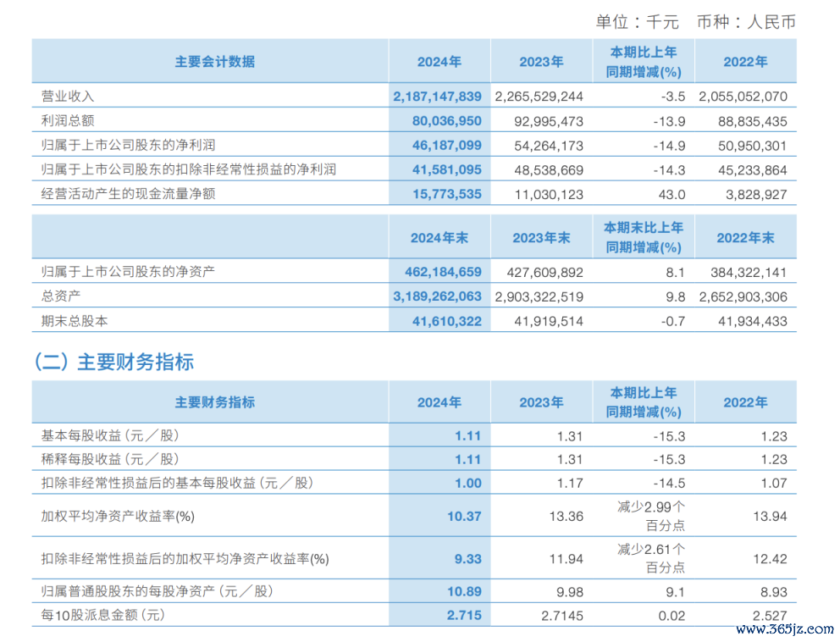Click the value 41,581,095
This screenshot has height=642, width=840.
tap(447, 170)
